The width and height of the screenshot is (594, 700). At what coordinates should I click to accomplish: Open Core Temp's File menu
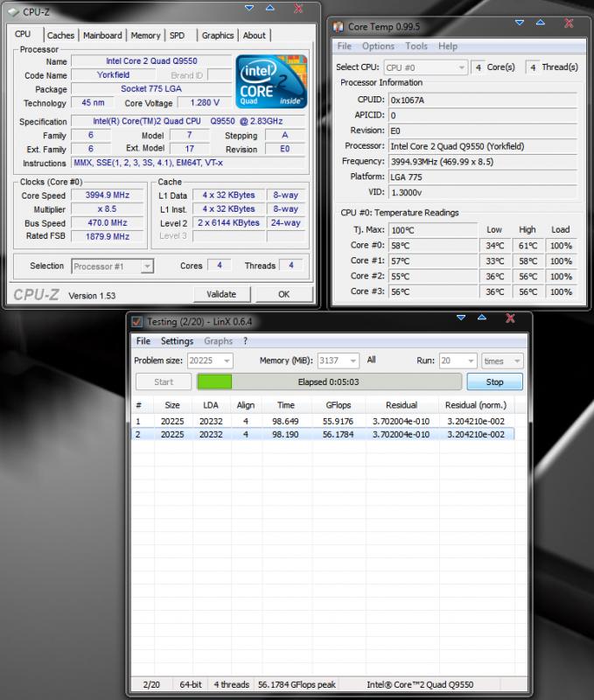click(x=344, y=46)
